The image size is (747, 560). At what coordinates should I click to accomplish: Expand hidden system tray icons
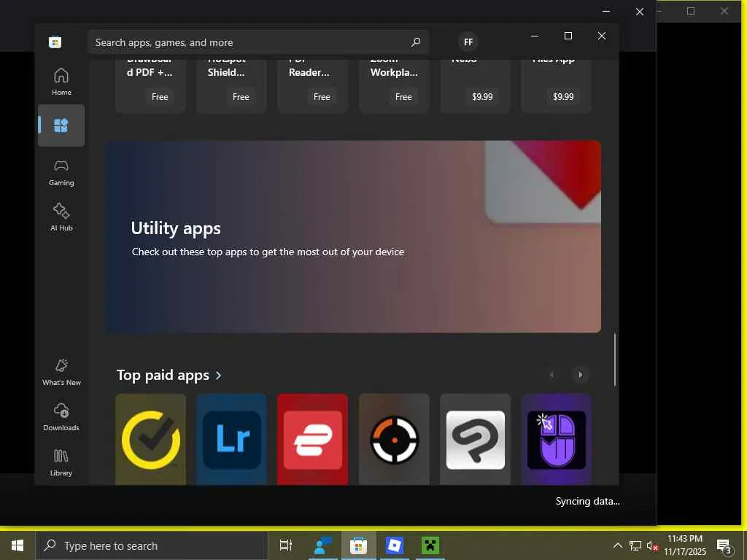[617, 545]
